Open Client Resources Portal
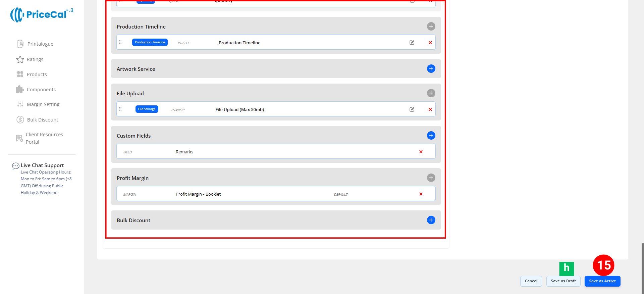This screenshot has height=294, width=644. point(44,138)
